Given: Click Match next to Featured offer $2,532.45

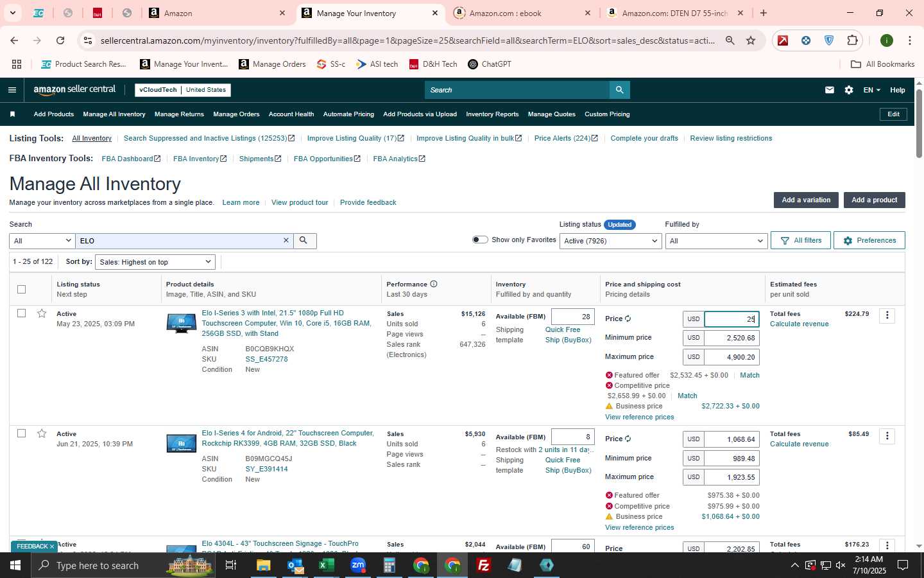Looking at the screenshot, I should tap(749, 375).
